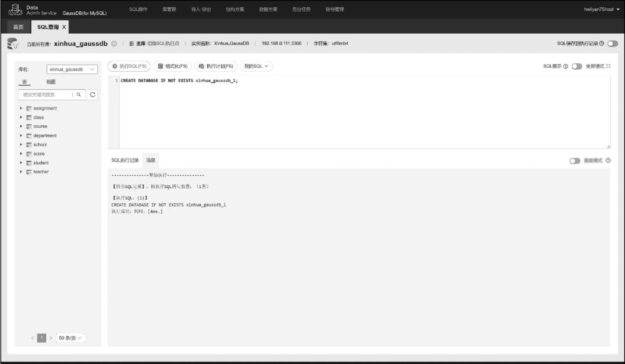This screenshot has width=625, height=364.
Task: Open the 库管理 menu
Action: pyautogui.click(x=169, y=9)
